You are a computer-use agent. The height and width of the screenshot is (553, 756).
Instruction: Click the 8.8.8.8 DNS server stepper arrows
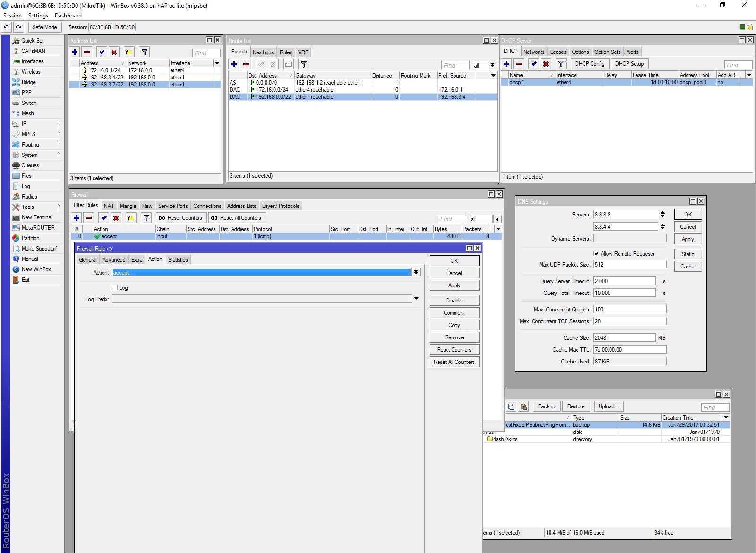pyautogui.click(x=662, y=214)
